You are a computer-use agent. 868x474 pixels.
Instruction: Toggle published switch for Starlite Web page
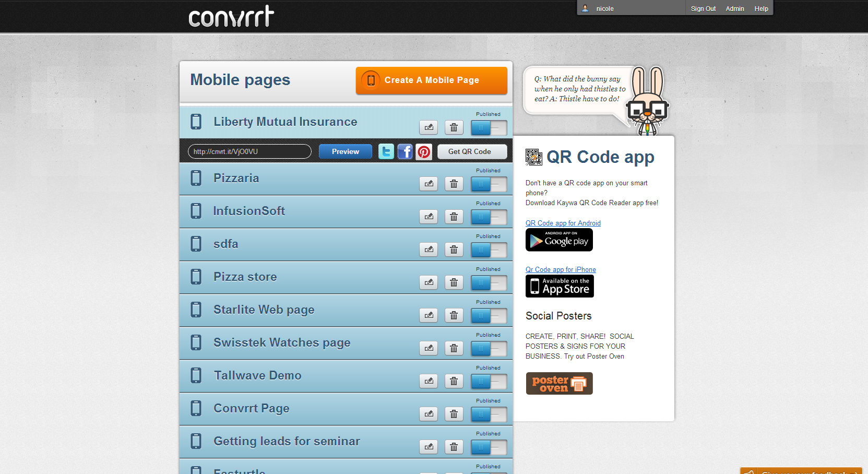tap(489, 315)
